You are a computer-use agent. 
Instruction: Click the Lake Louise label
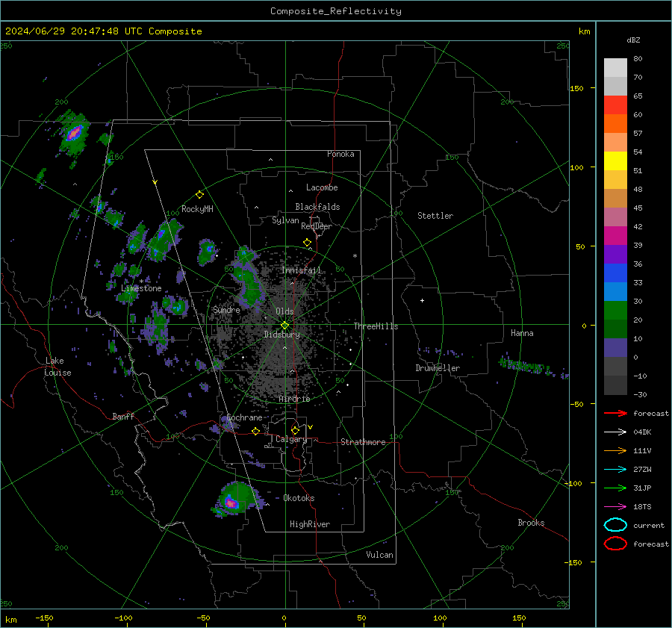[57, 367]
